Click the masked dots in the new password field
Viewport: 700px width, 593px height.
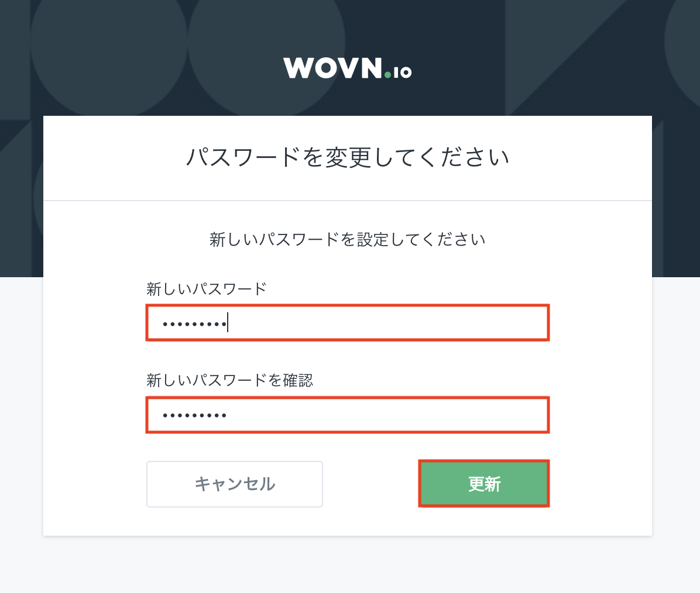[x=194, y=323]
